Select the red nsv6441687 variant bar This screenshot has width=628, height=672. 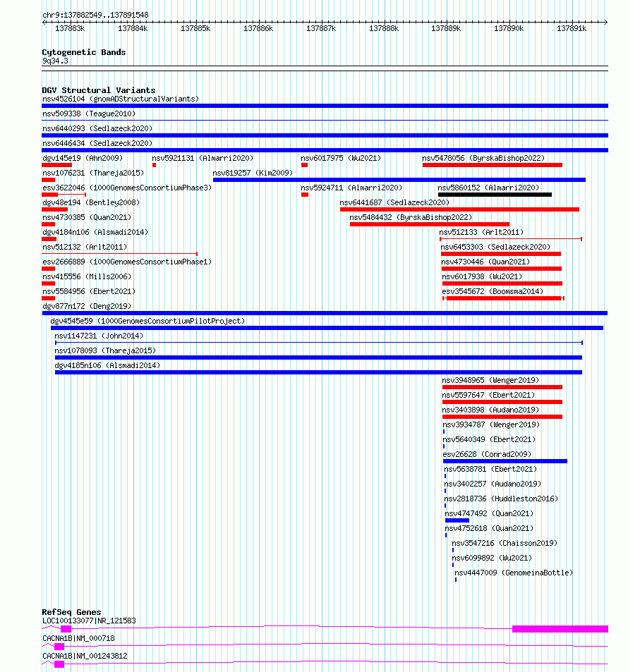460,209
